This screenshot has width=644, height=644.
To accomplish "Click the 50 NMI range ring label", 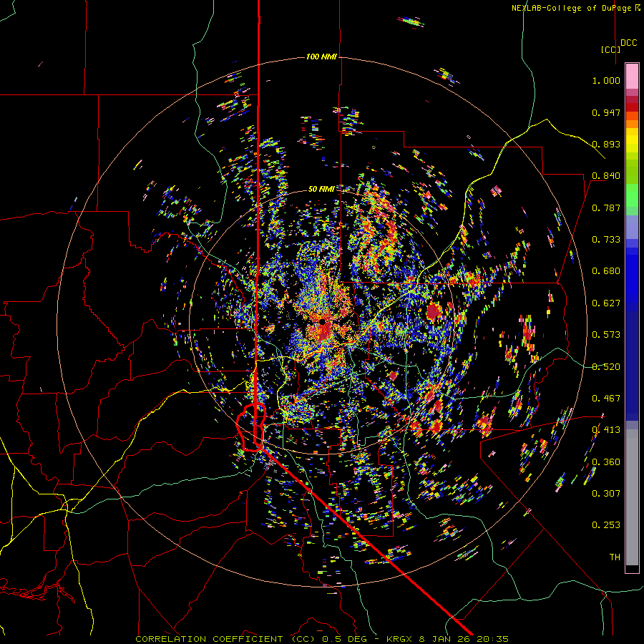I will pyautogui.click(x=321, y=189).
